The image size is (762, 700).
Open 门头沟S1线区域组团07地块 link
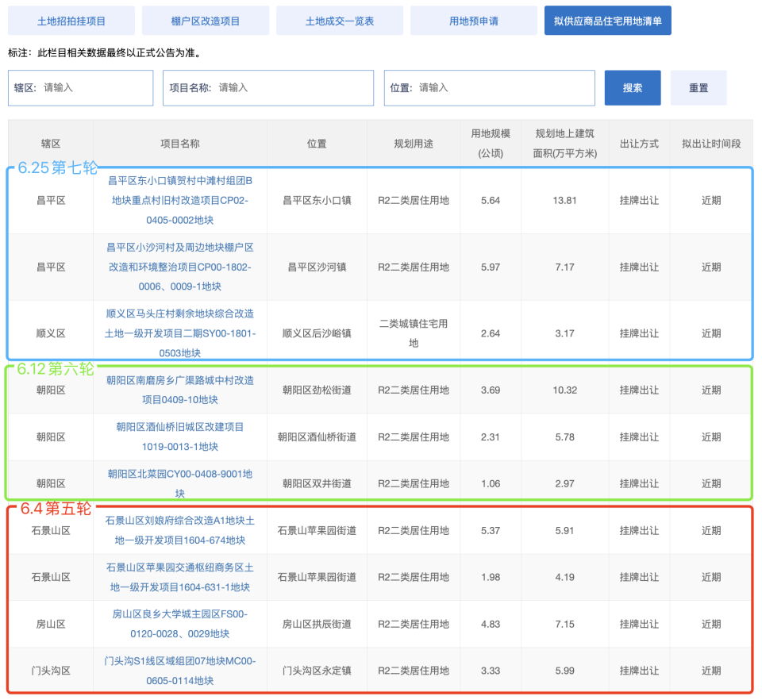pyautogui.click(x=180, y=671)
